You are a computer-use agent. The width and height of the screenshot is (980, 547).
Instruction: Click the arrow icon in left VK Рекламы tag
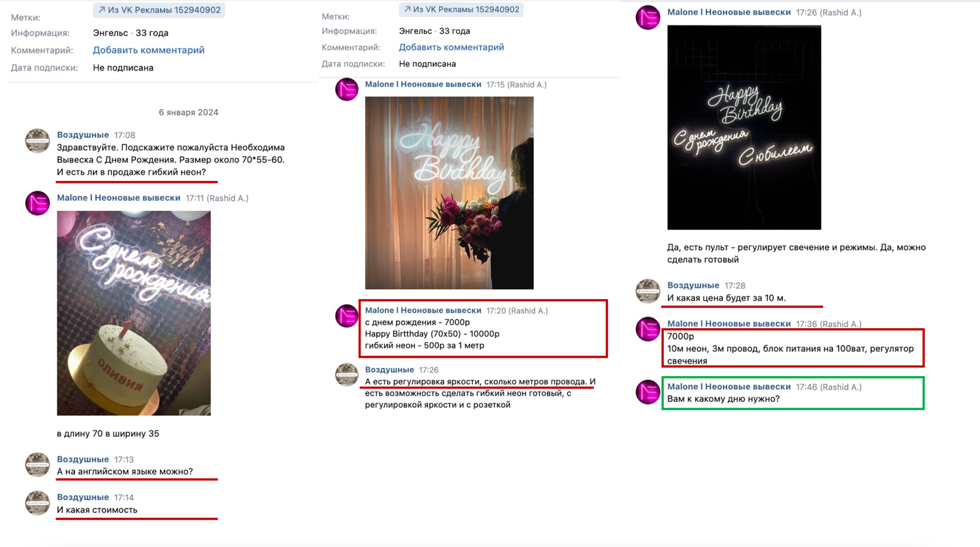tap(101, 10)
